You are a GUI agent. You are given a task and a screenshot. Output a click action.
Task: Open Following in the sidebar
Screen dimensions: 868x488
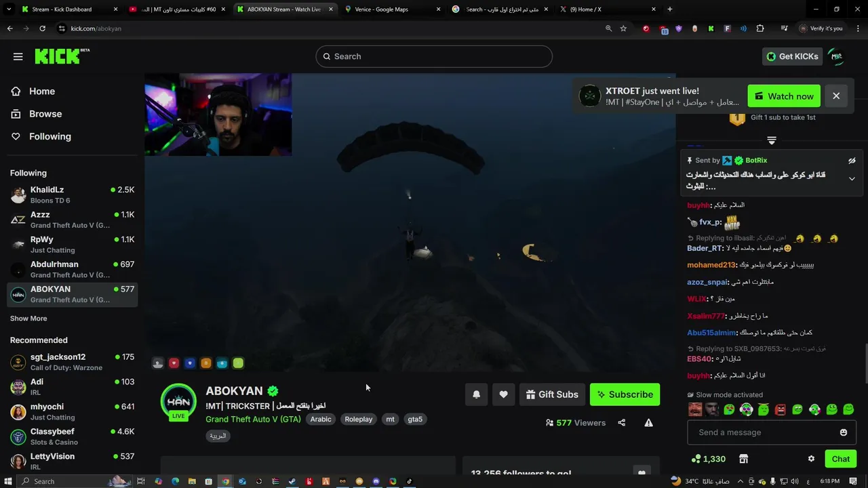50,136
